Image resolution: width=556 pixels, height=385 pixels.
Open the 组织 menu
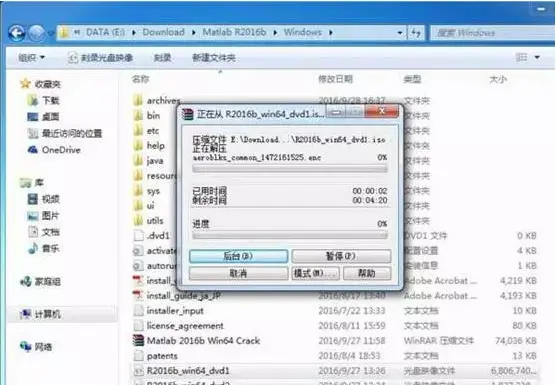click(x=32, y=57)
